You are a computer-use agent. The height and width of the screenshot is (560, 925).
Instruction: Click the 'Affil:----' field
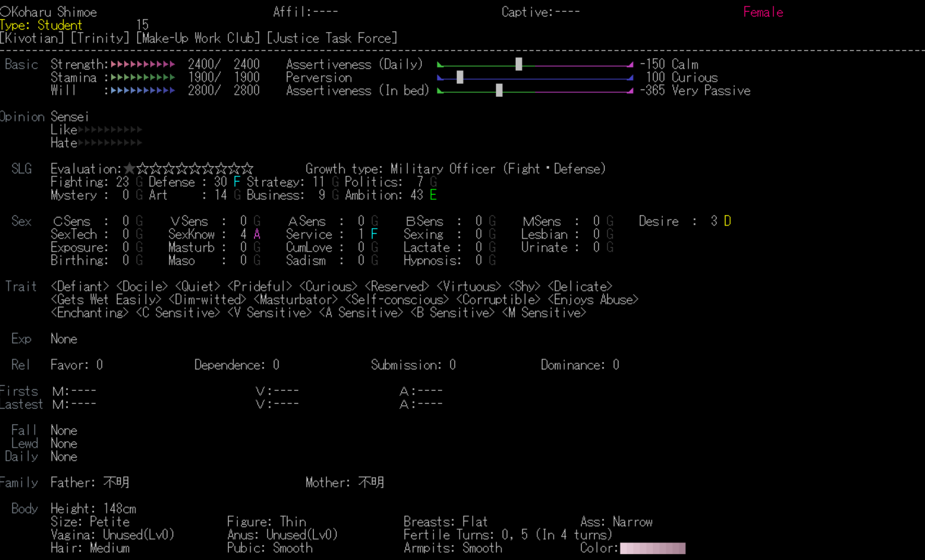[x=305, y=12]
